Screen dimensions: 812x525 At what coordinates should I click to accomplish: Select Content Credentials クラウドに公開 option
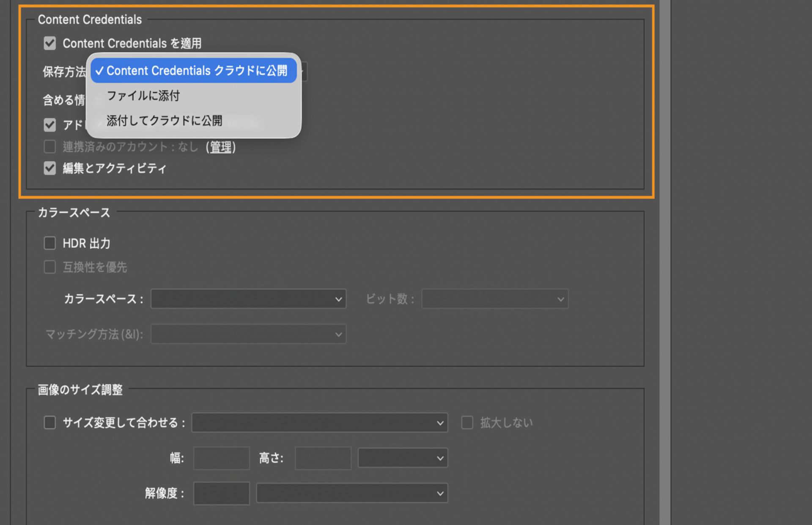point(194,71)
